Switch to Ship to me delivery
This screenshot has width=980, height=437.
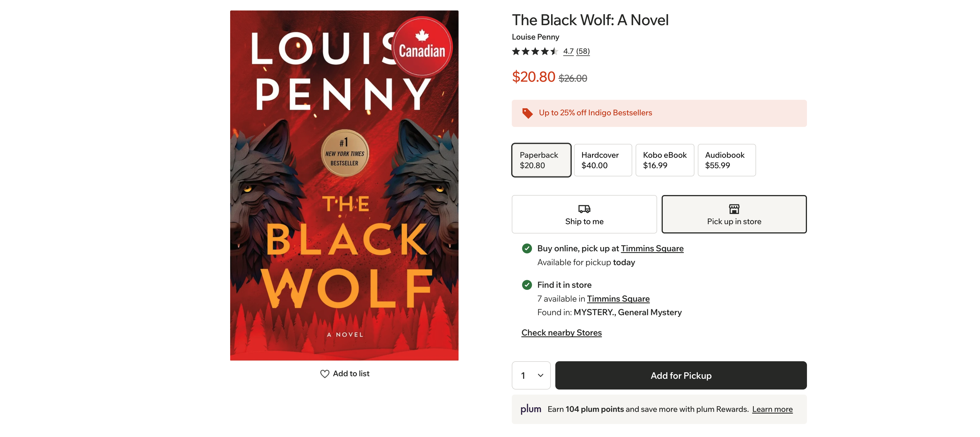pyautogui.click(x=584, y=214)
